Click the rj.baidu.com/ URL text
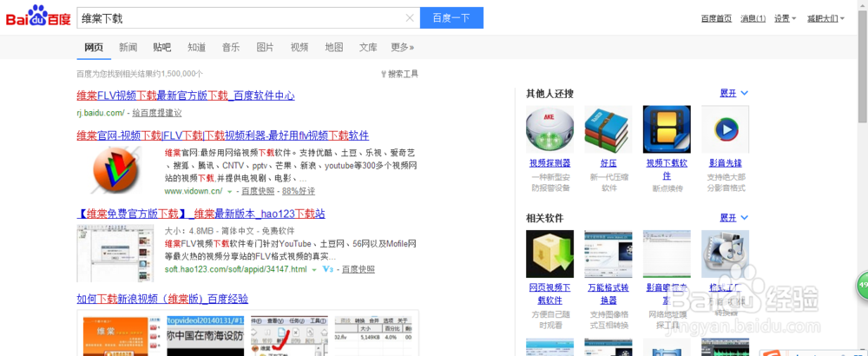868x356 pixels. point(101,113)
